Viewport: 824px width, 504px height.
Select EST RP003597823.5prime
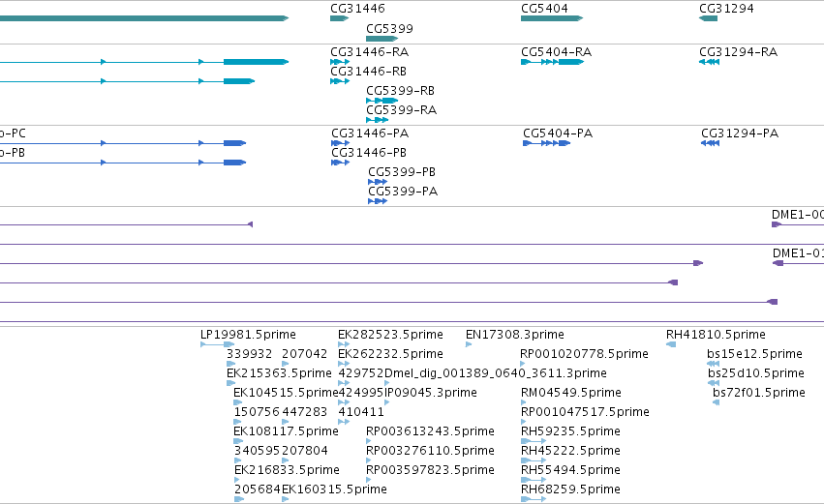[430, 471]
